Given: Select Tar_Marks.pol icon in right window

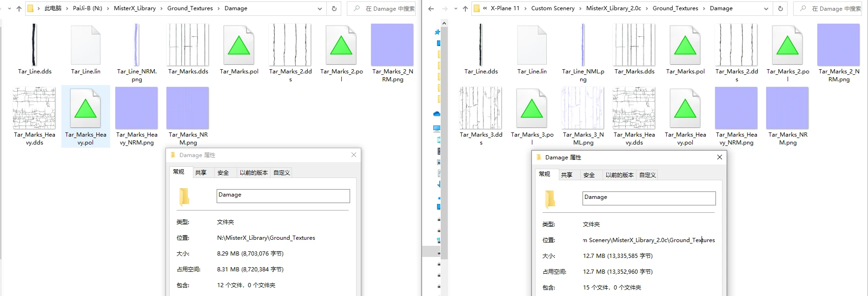Looking at the screenshot, I should tap(685, 45).
